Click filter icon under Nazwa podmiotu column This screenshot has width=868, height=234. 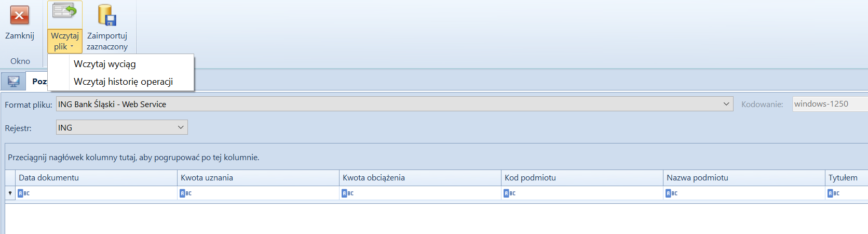point(672,193)
